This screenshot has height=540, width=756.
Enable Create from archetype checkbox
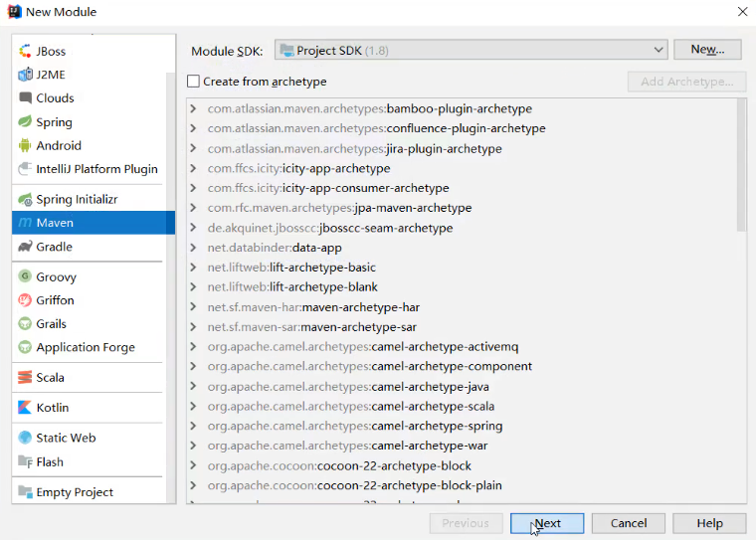point(194,82)
